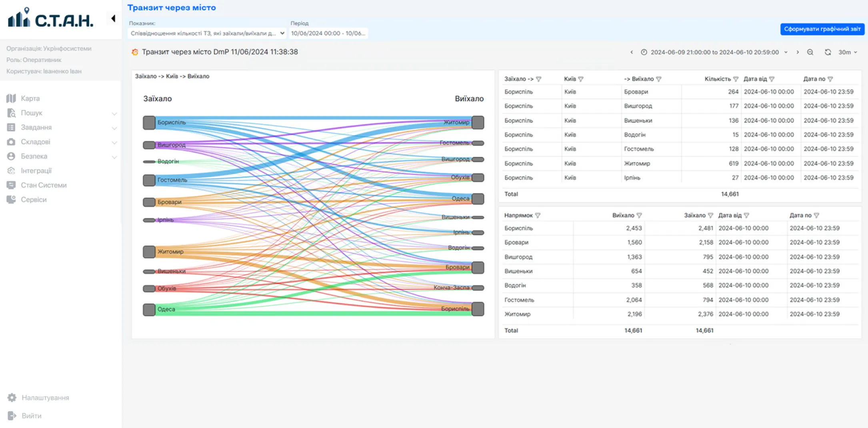Image resolution: width=868 pixels, height=428 pixels.
Task: Select the Бориспіль node under Заїхало
Action: [149, 122]
